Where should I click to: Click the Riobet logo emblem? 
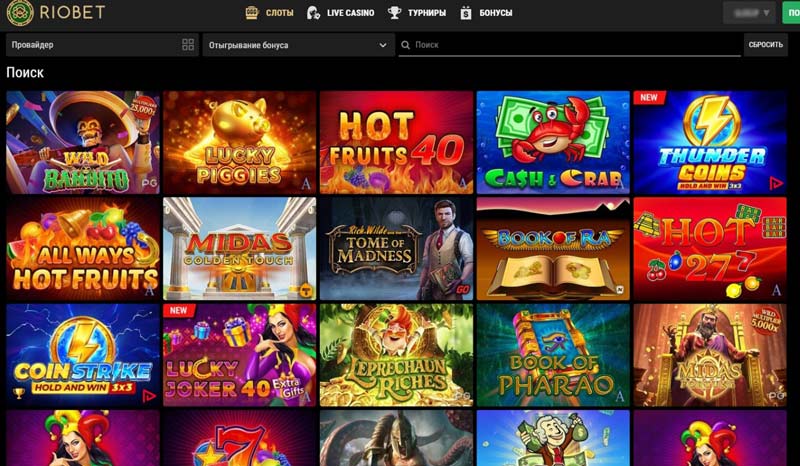click(20, 12)
